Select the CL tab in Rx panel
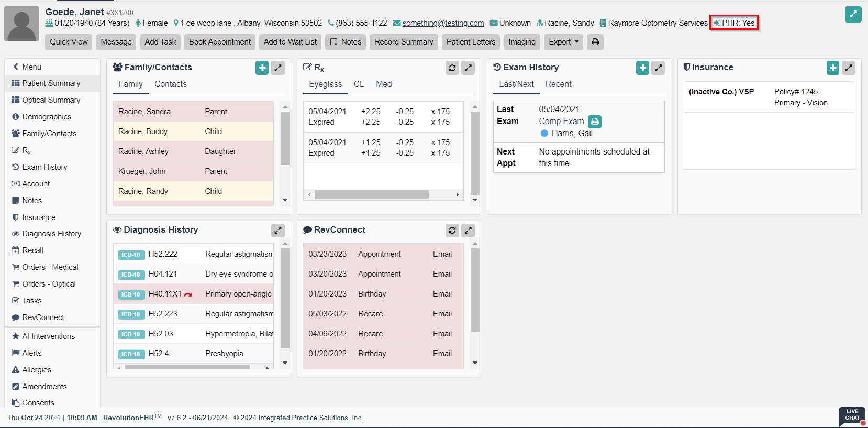The image size is (868, 428). tap(359, 84)
